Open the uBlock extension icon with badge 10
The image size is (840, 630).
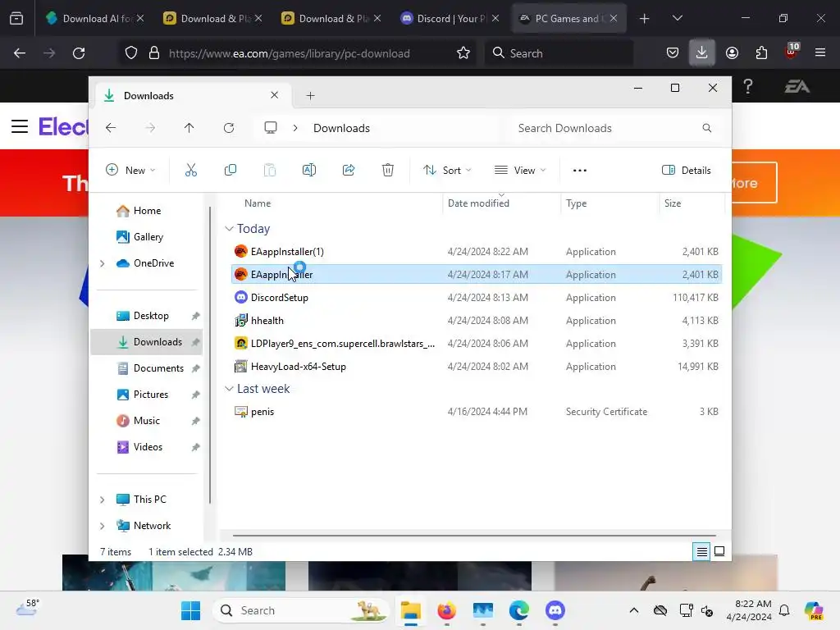[792, 52]
